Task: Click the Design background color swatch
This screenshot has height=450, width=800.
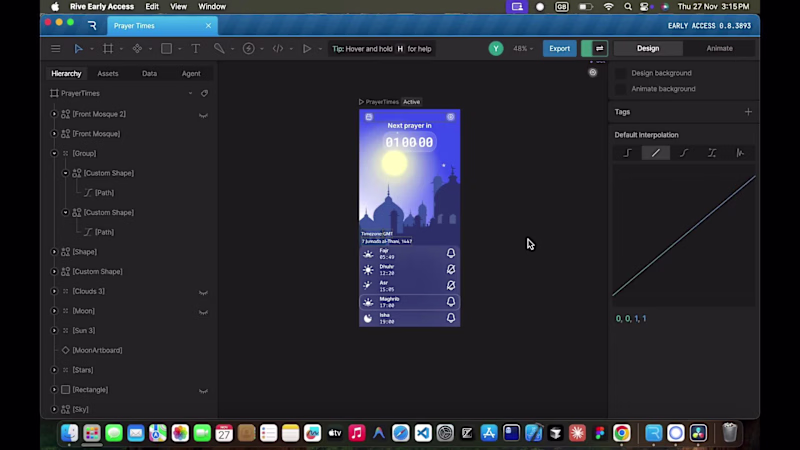Action: [x=620, y=73]
